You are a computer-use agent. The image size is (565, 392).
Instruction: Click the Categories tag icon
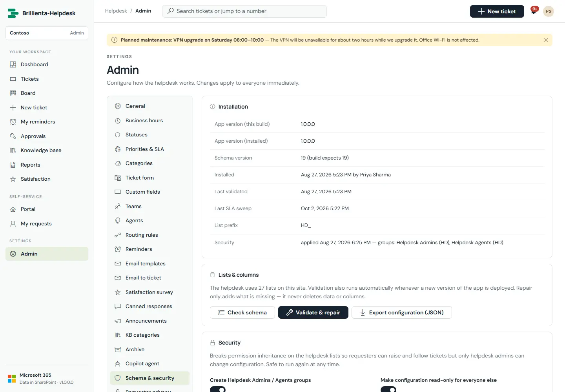[x=118, y=163]
